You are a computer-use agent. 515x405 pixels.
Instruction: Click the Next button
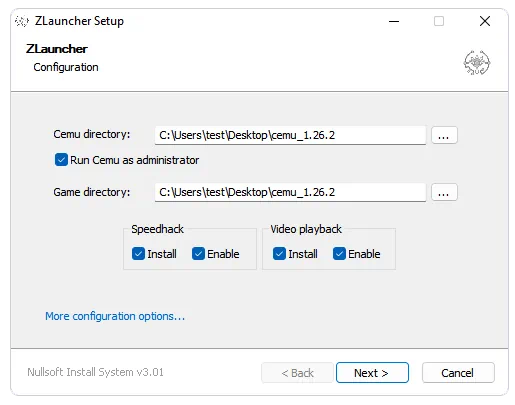coord(372,373)
